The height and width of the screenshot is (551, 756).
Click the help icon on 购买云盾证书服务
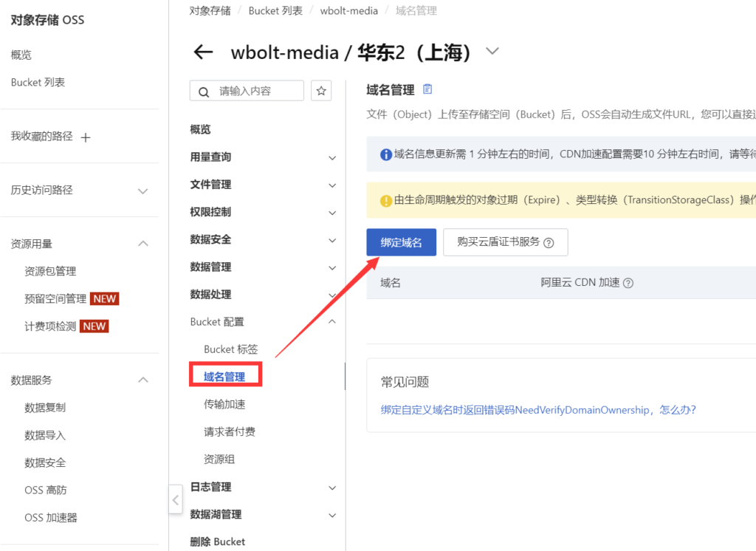coord(549,242)
